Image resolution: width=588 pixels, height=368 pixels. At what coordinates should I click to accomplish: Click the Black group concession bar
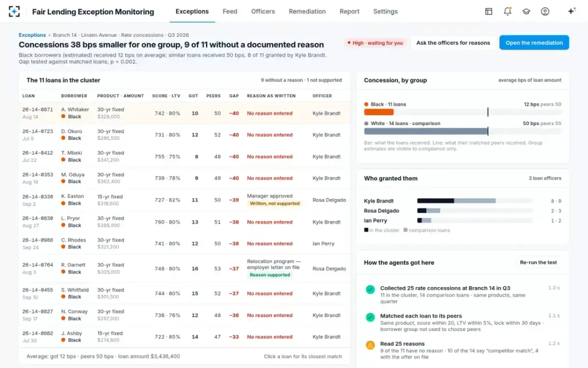click(x=379, y=112)
